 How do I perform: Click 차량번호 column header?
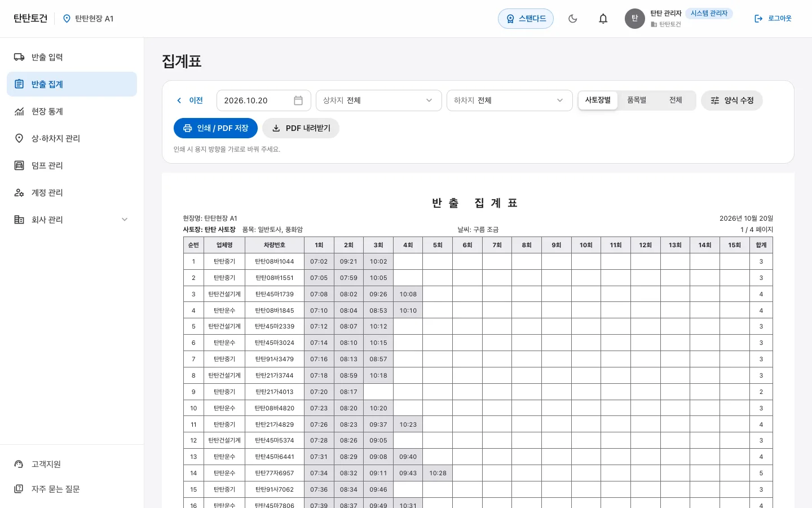275,245
